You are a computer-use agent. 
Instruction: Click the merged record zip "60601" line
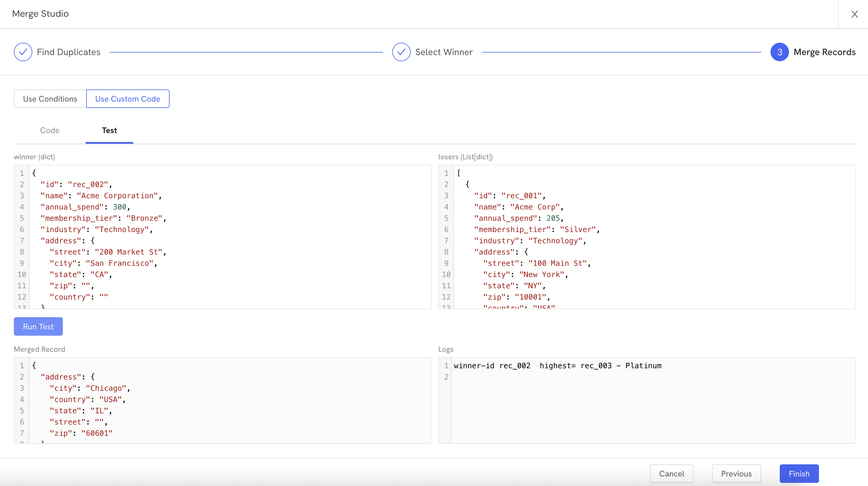81,433
